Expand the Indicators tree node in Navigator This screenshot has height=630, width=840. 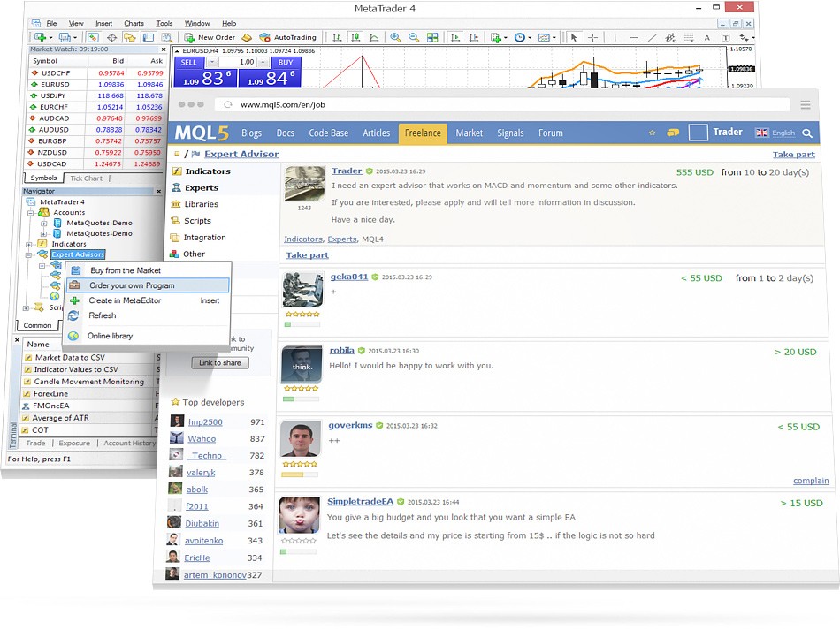click(29, 244)
